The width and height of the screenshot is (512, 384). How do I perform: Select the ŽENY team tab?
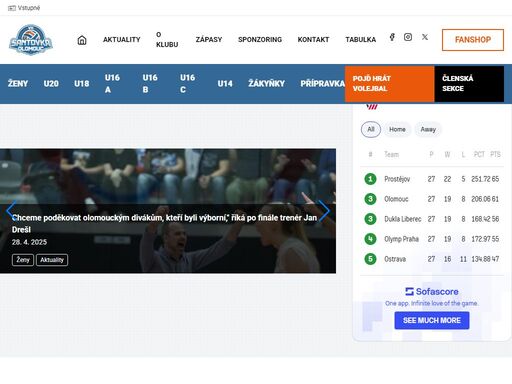coord(18,84)
